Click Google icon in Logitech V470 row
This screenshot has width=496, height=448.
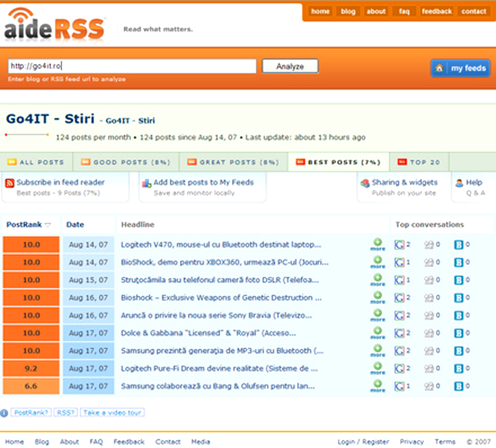pos(399,244)
